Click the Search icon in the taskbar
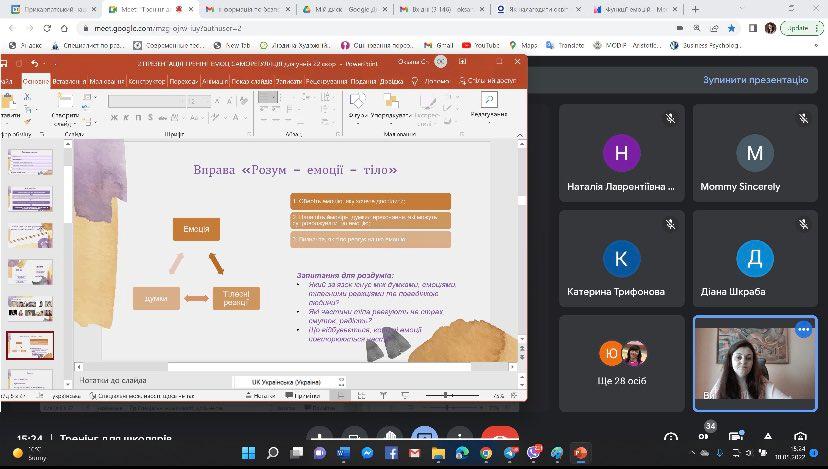The image size is (828, 469). [x=270, y=453]
